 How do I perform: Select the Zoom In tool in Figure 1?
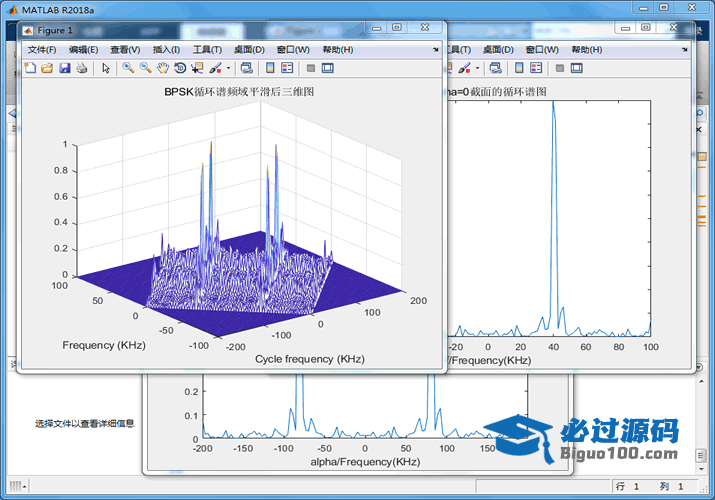[128, 68]
